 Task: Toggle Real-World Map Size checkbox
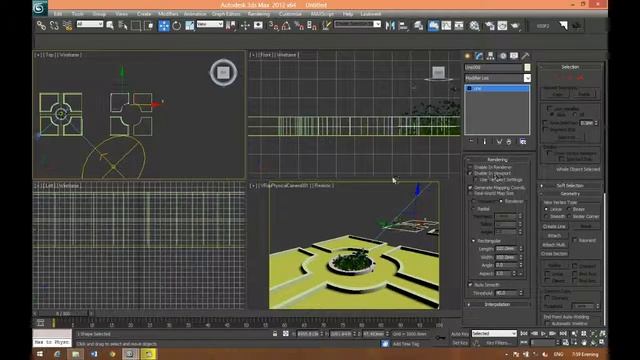470,193
